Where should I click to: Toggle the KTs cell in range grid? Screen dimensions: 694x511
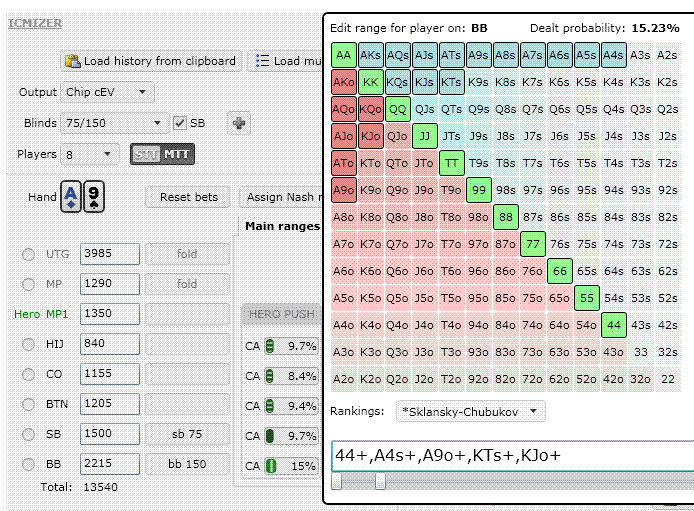[451, 82]
